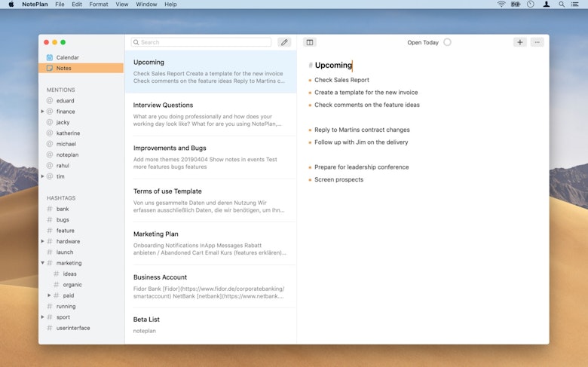The height and width of the screenshot is (367, 588).
Task: Toggle the split view panel icon
Action: (310, 42)
